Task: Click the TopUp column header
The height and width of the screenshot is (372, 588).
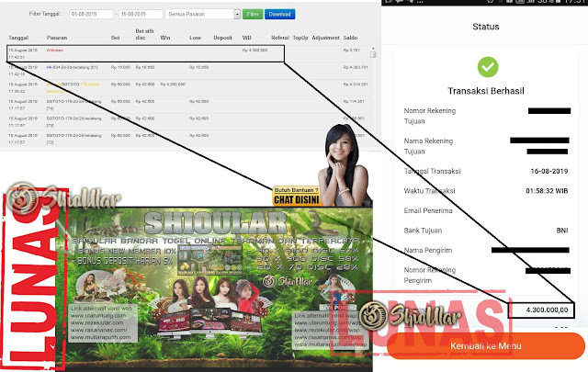Action: pyautogui.click(x=300, y=38)
